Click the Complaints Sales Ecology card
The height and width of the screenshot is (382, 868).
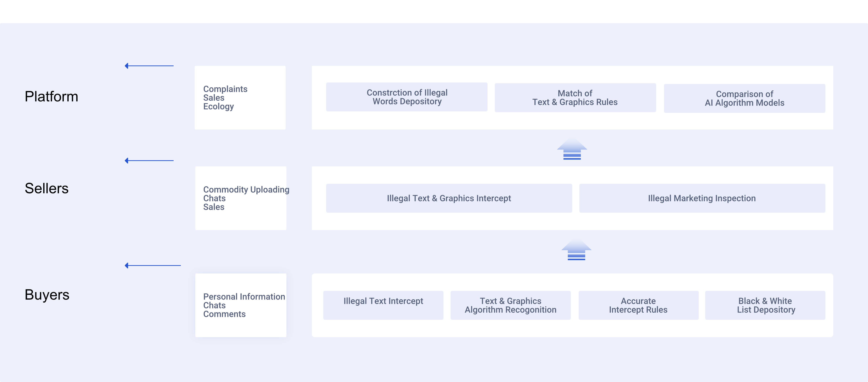pos(240,98)
